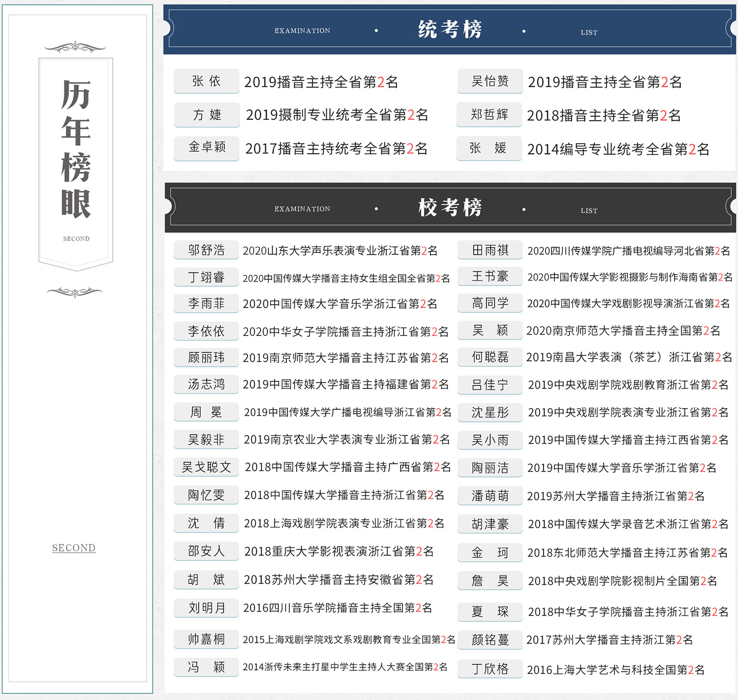The height and width of the screenshot is (700, 738).
Task: Click the 校考榜 header title
Action: pos(450,208)
